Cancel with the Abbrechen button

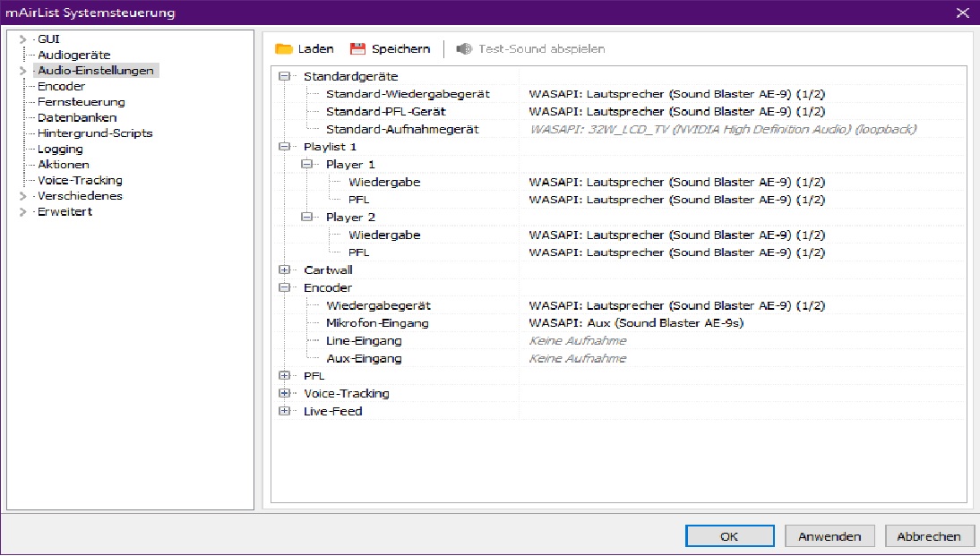(x=929, y=536)
